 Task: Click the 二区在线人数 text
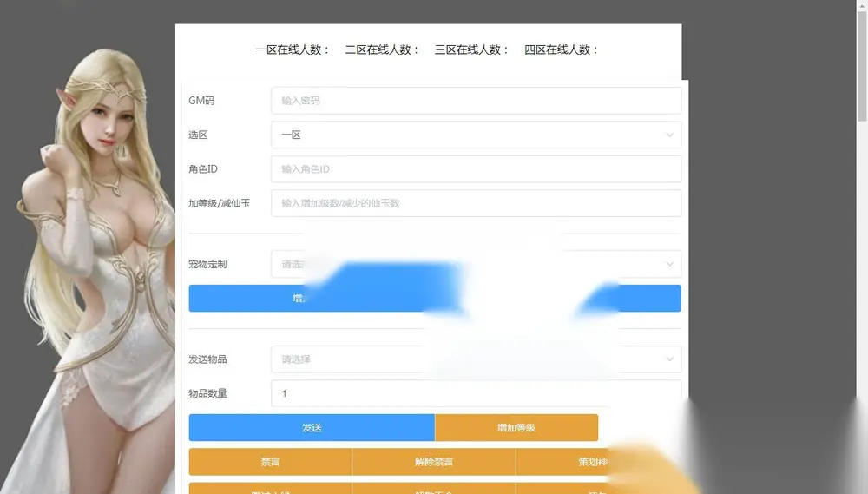pyautogui.click(x=381, y=49)
